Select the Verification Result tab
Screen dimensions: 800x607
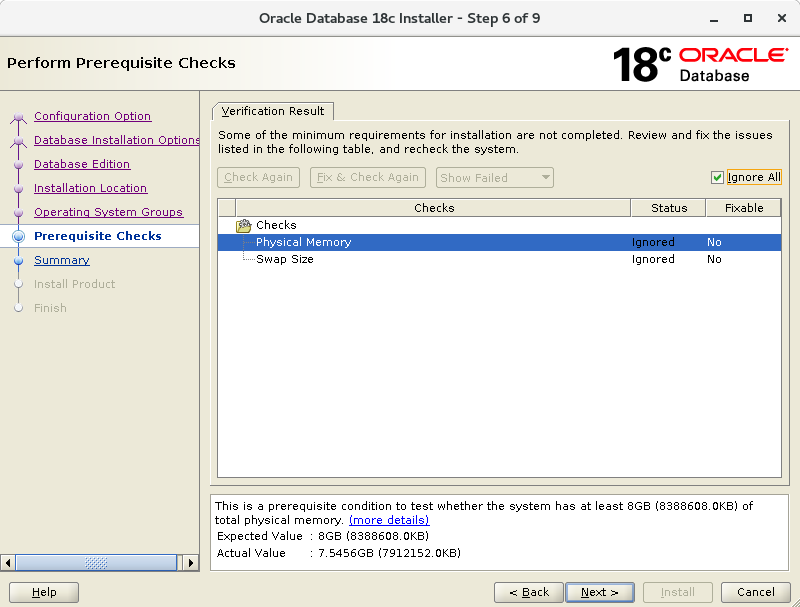point(273,111)
